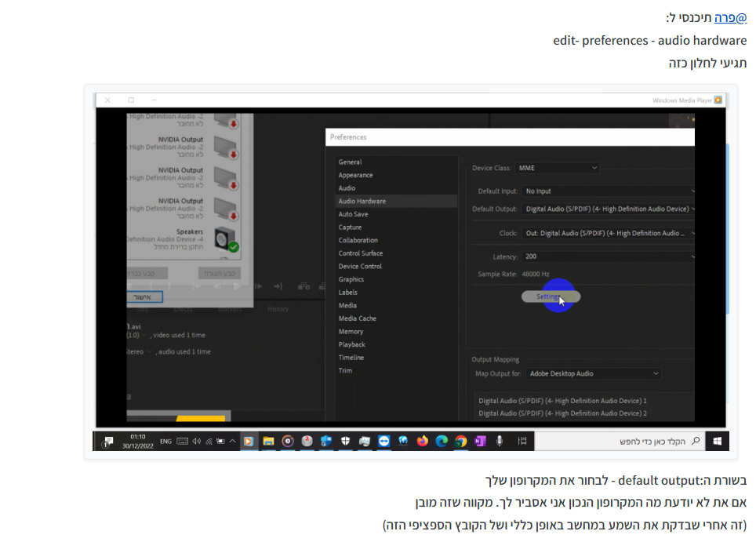756x542 pixels.
Task: Click the Settings button in Preferences
Action: tap(551, 296)
